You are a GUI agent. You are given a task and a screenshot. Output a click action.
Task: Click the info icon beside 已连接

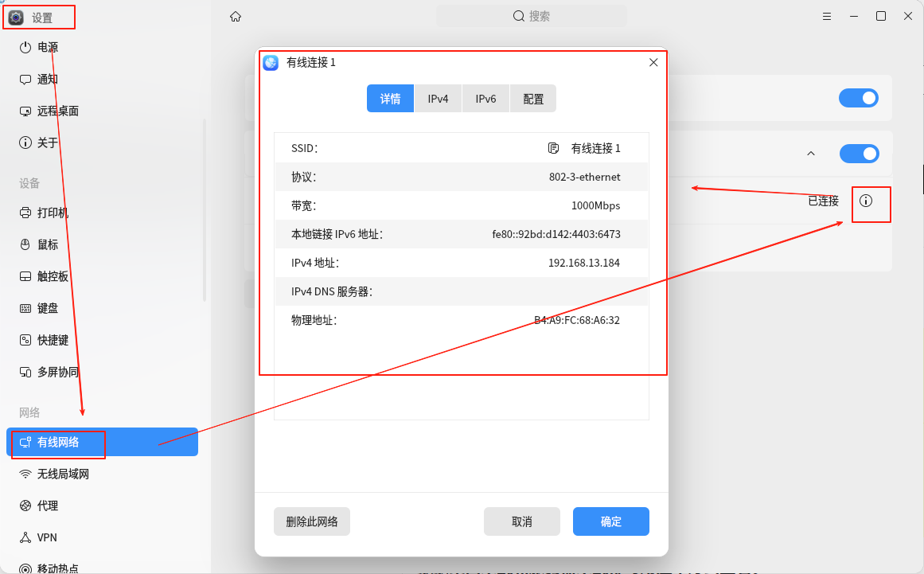tap(866, 201)
